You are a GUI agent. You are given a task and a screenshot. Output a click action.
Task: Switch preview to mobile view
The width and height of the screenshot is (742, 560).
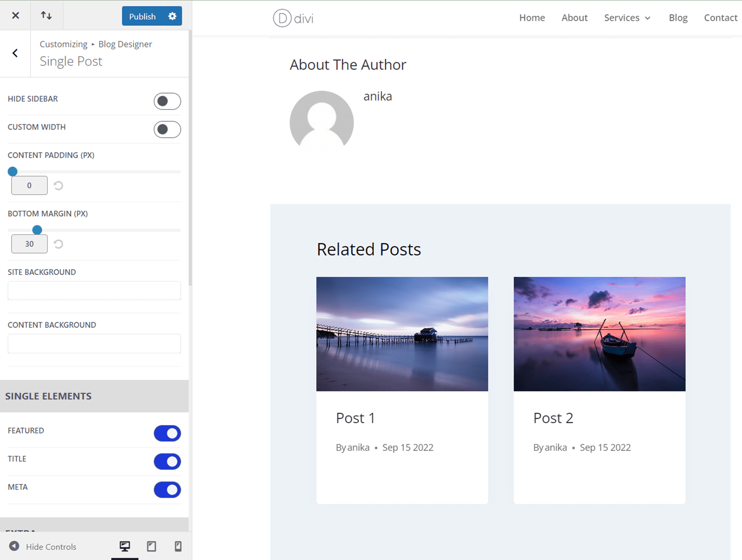pyautogui.click(x=178, y=546)
